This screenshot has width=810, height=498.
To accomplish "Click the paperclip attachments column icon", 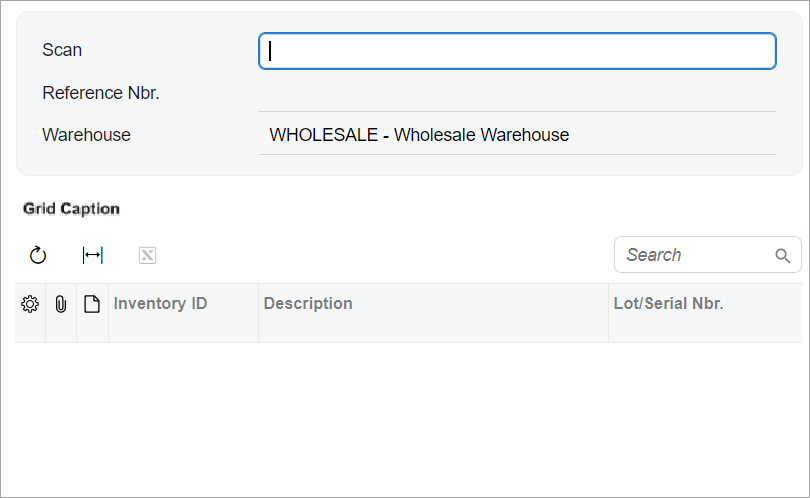I will 61,304.
